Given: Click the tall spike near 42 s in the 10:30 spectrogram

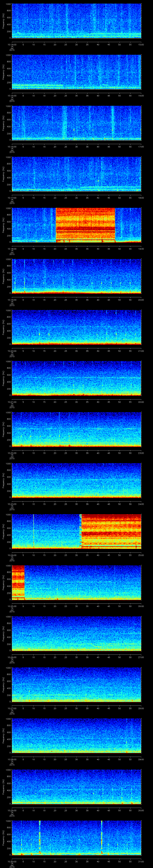Looking at the screenshot, I should [102, 838].
